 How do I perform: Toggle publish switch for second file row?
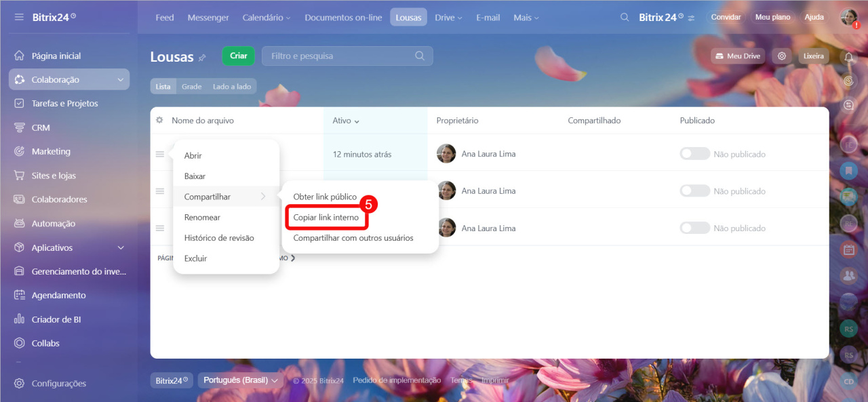pyautogui.click(x=695, y=191)
